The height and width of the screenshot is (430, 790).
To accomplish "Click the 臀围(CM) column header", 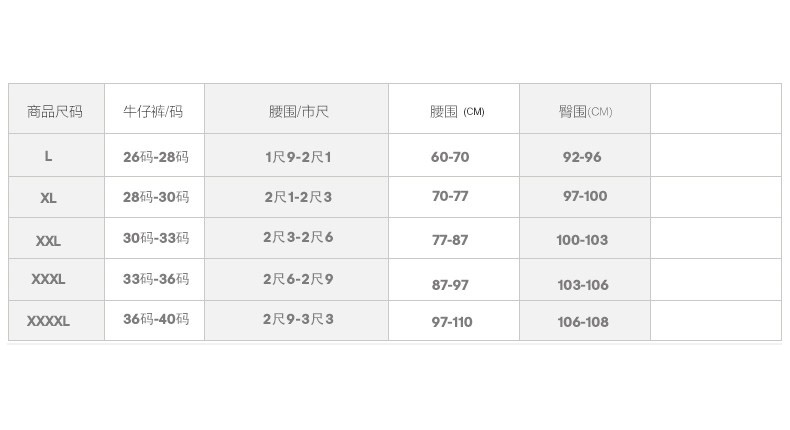I will click(x=585, y=111).
